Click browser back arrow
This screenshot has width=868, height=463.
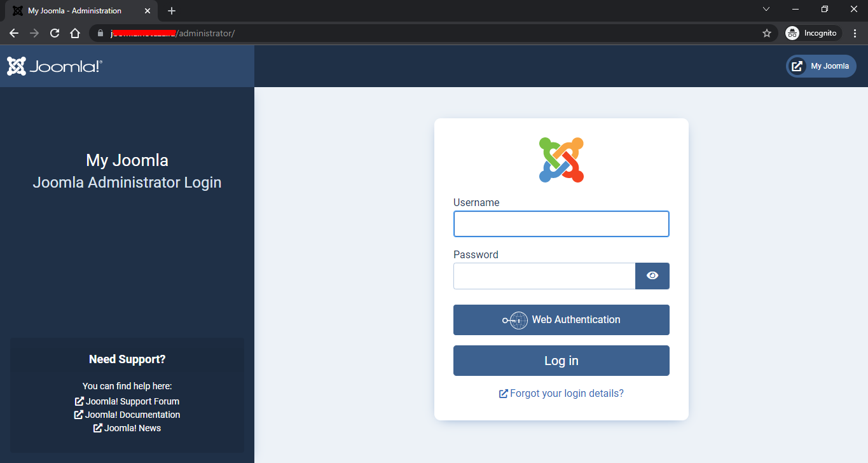click(x=14, y=33)
